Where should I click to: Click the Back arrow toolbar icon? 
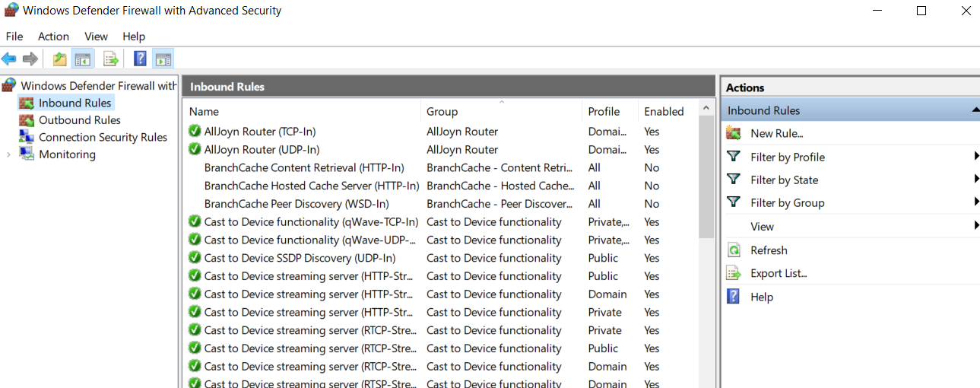[x=9, y=59]
